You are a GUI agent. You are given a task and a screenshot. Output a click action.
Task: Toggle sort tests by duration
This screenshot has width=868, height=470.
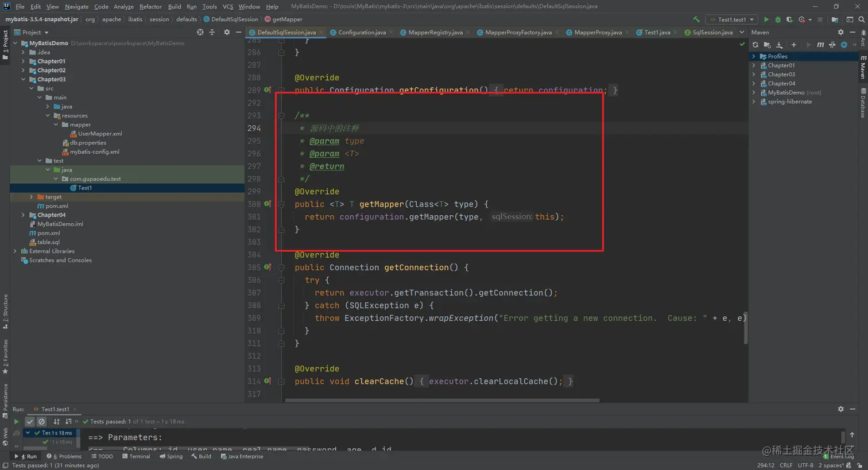point(68,422)
